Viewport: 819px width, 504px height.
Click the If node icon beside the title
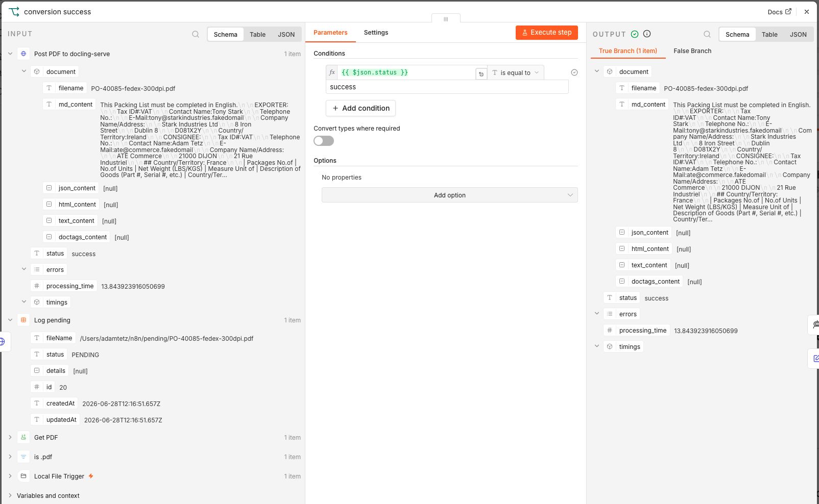pyautogui.click(x=14, y=12)
